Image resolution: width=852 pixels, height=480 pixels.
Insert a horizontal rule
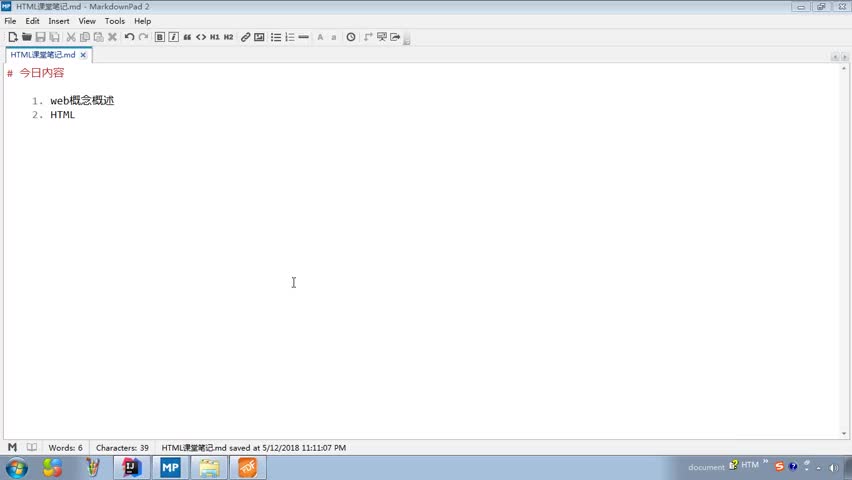pos(304,37)
